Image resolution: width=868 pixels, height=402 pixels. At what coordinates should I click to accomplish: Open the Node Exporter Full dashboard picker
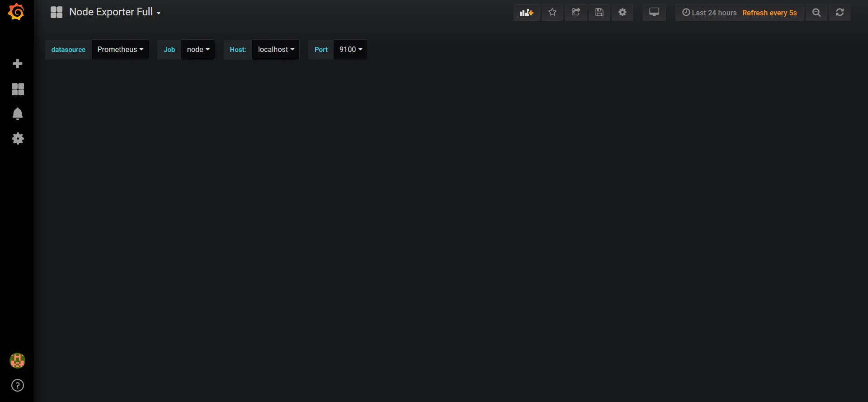point(115,12)
